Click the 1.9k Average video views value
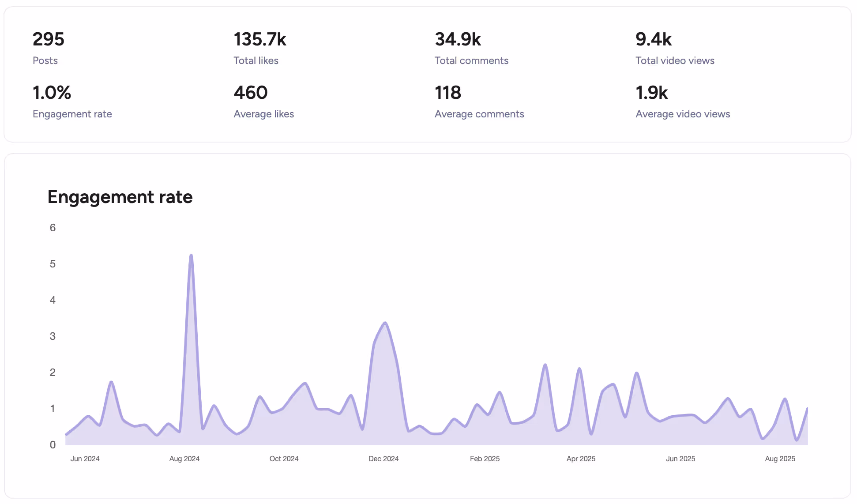 (652, 93)
